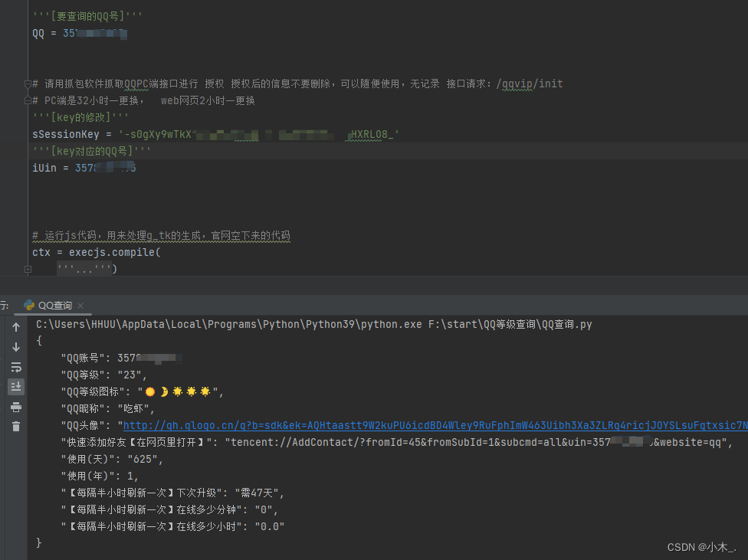Click the folding plus icon below execjs.compile

29,269
